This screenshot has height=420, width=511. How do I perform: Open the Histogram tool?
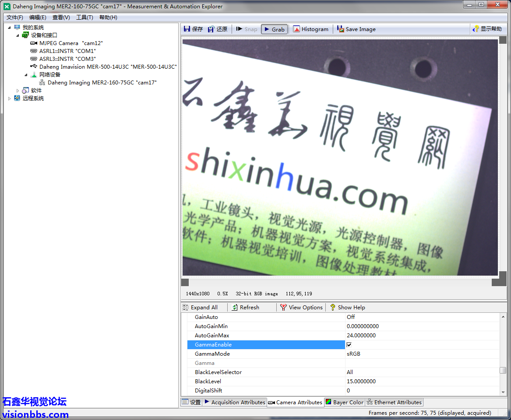click(x=310, y=29)
